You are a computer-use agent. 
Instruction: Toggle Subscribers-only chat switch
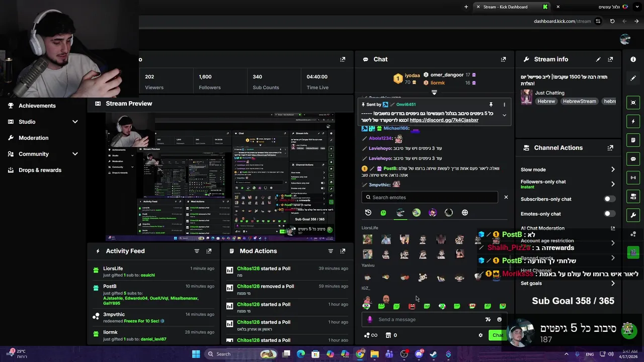click(609, 199)
